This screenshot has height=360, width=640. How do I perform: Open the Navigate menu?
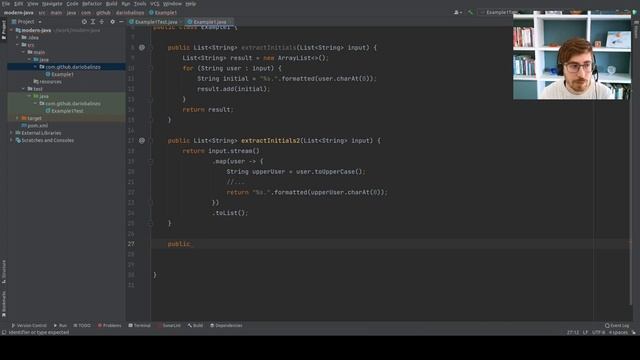click(x=52, y=4)
